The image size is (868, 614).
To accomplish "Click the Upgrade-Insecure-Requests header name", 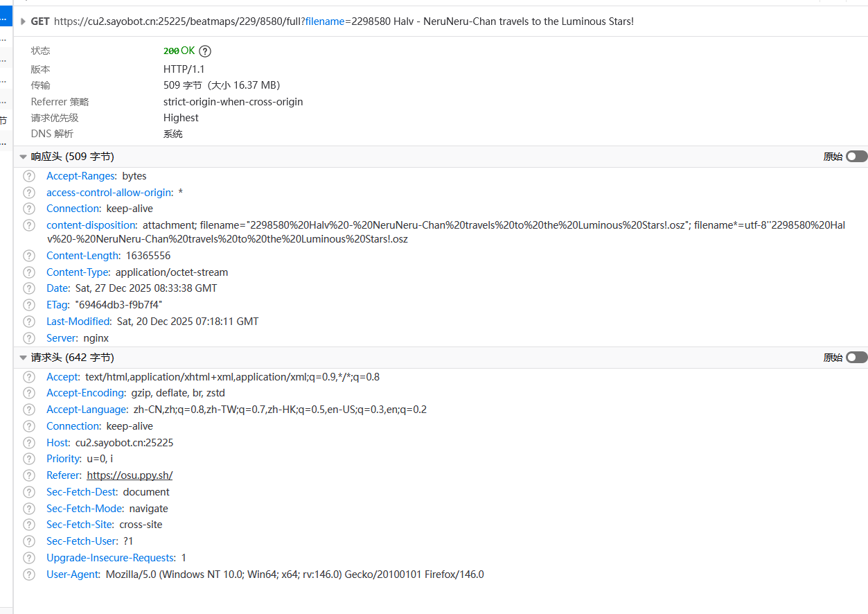I will point(111,558).
